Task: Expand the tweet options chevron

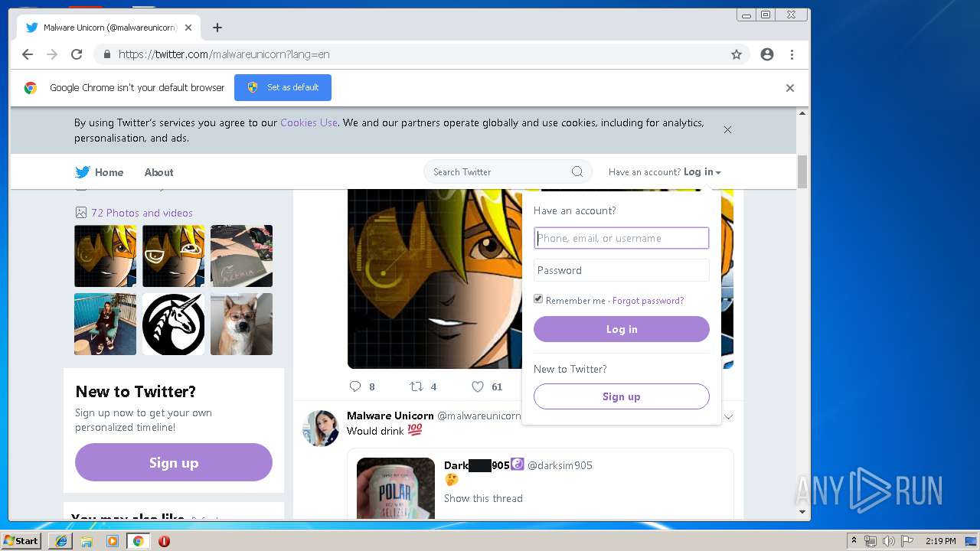Action: pyautogui.click(x=729, y=417)
